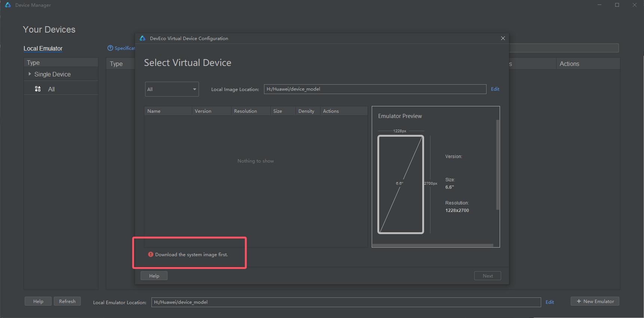Click the 'Download the system image first.' message
Image resolution: width=644 pixels, height=318 pixels.
click(x=191, y=254)
